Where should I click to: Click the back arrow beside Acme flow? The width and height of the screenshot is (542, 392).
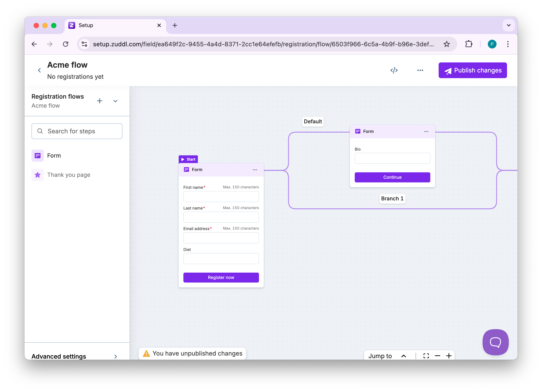[39, 70]
